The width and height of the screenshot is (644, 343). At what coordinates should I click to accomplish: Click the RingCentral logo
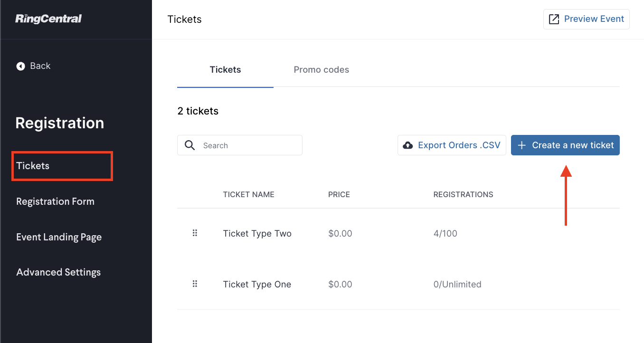click(48, 19)
